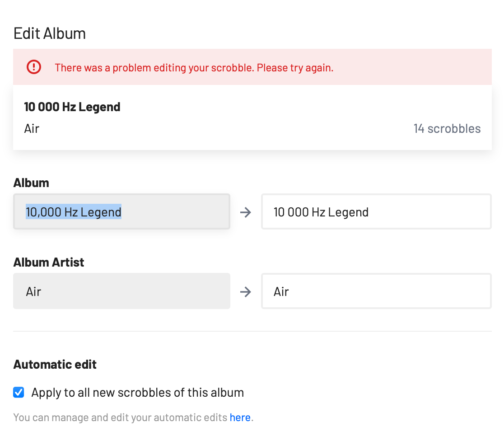Image resolution: width=504 pixels, height=441 pixels.
Task: Click the arrow icon beside the Album field
Action: coord(245,212)
